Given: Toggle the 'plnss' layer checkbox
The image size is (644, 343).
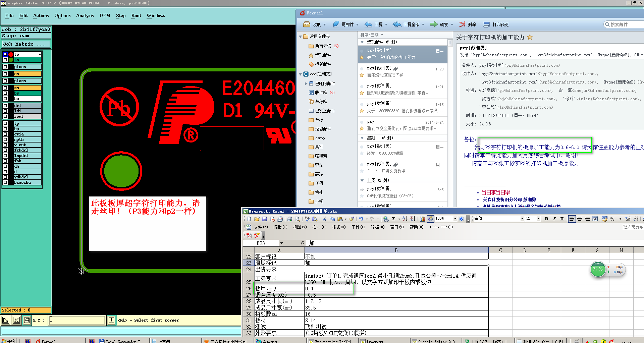Looking at the screenshot, I should click(5, 81).
